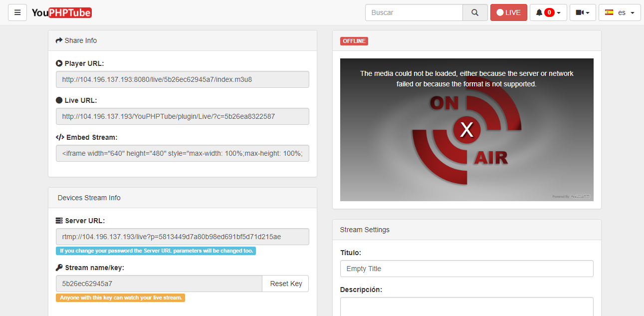Image resolution: width=644 pixels, height=316 pixels.
Task: Click the Player URL play icon
Action: [59, 63]
